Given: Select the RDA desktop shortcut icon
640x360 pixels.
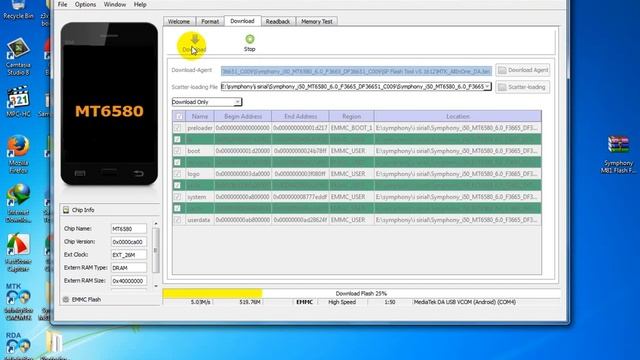Looking at the screenshot, I should click(x=18, y=345).
